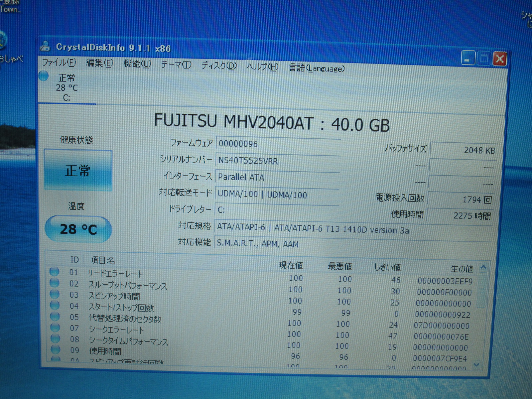Click status circle for Seek Error Rate row 07
The image size is (532, 399).
[55, 328]
